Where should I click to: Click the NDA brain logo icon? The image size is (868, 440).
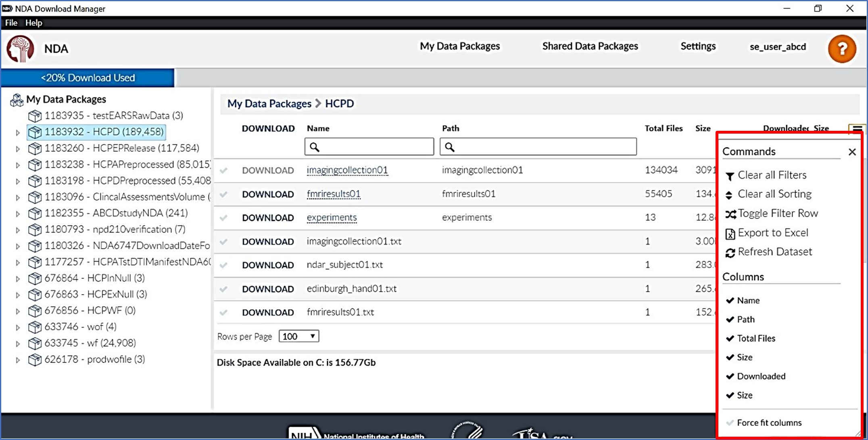20,49
